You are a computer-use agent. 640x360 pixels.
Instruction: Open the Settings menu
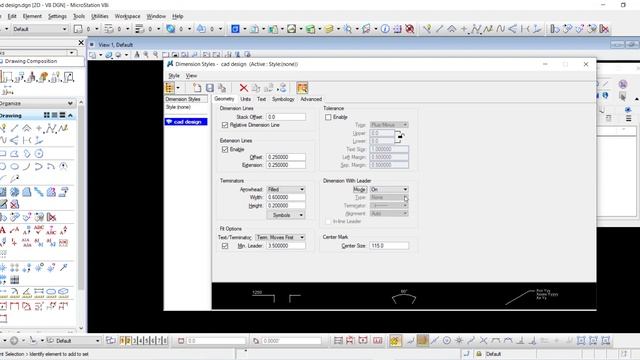click(57, 16)
